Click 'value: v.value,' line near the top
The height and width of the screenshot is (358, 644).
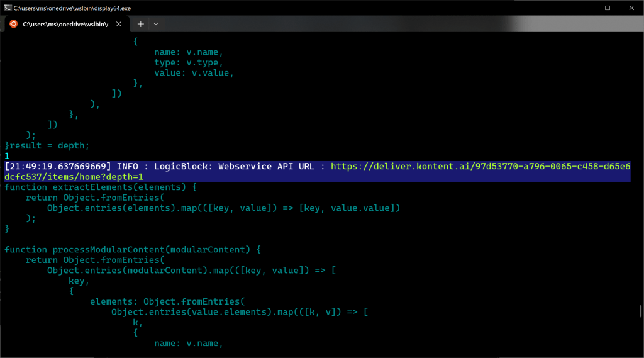click(x=194, y=74)
